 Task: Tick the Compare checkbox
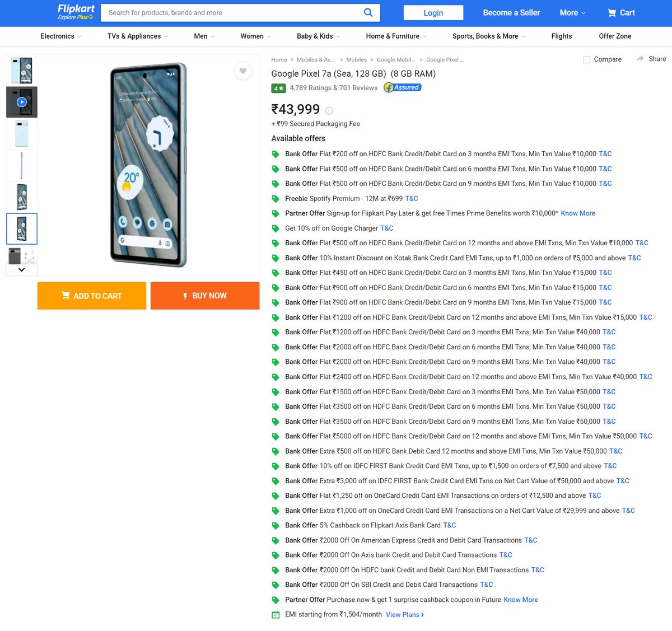(587, 59)
